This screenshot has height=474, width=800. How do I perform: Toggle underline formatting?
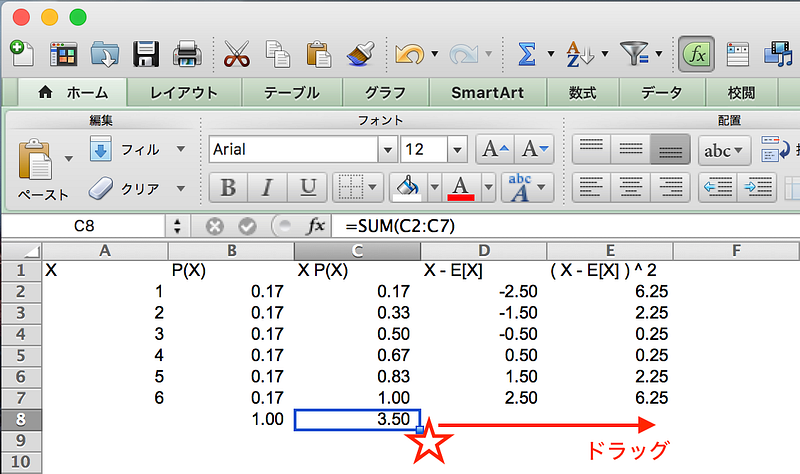click(x=308, y=188)
